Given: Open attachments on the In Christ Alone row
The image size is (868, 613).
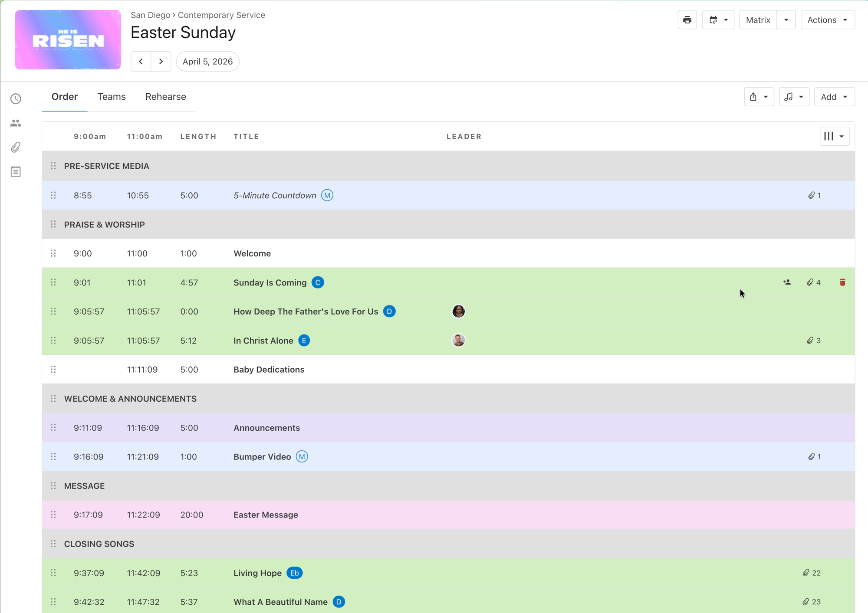Looking at the screenshot, I should (x=813, y=341).
